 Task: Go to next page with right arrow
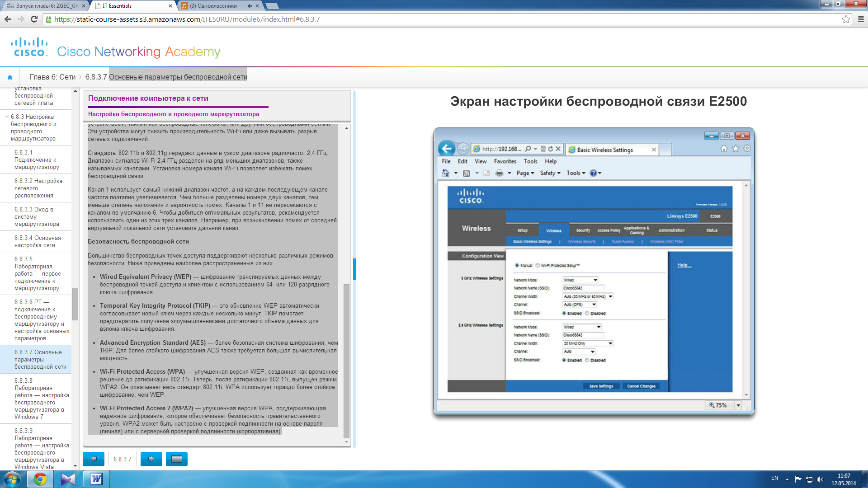pos(151,459)
